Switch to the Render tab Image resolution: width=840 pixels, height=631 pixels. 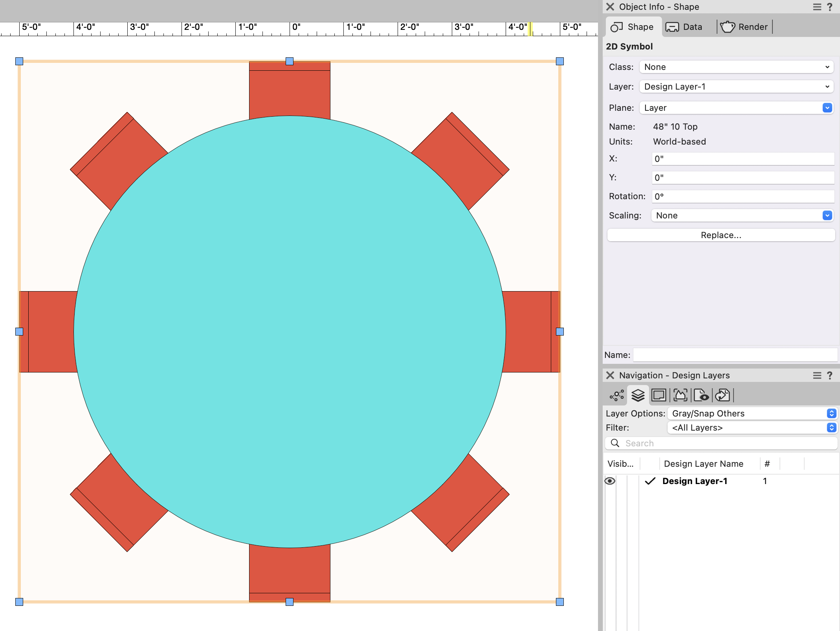[x=744, y=26]
